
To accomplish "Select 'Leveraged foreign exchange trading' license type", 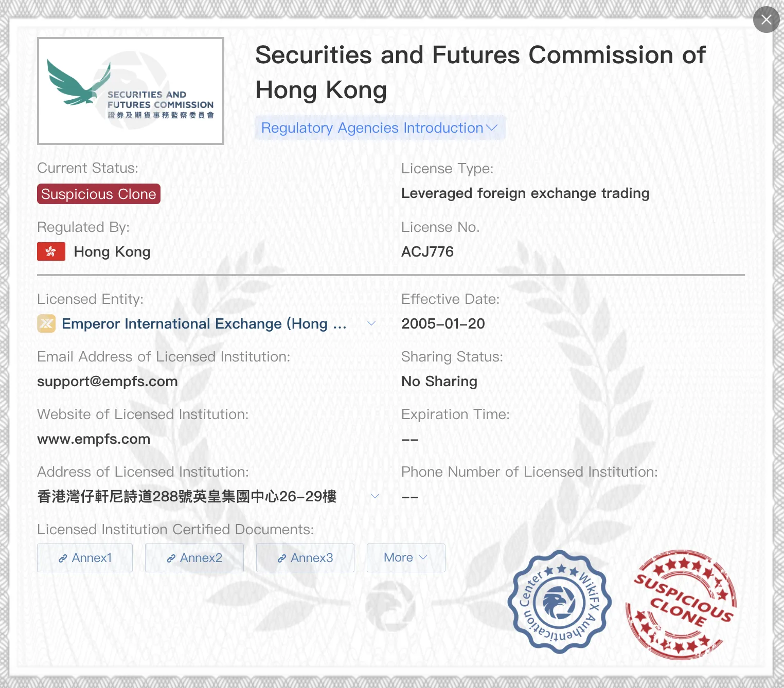I will point(525,193).
